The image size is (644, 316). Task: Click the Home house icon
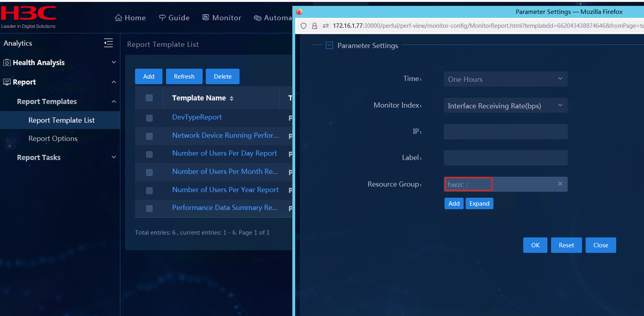[118, 18]
